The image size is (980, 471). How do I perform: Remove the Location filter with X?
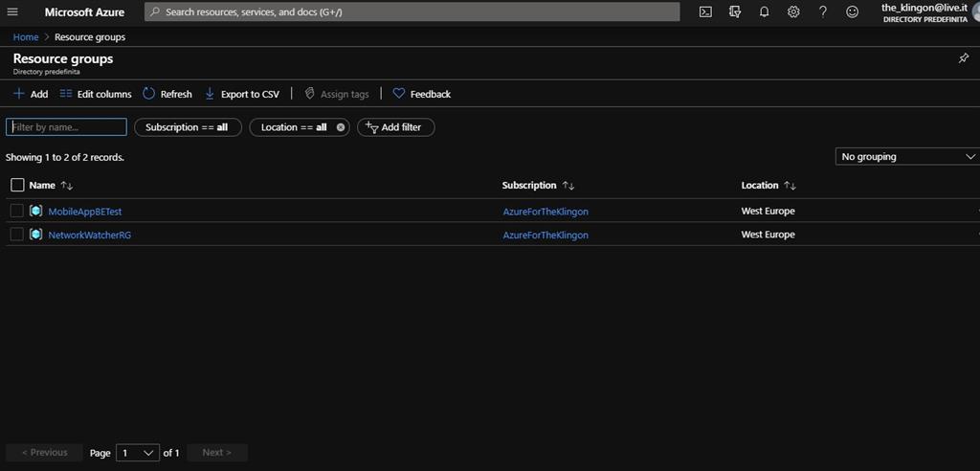[341, 127]
